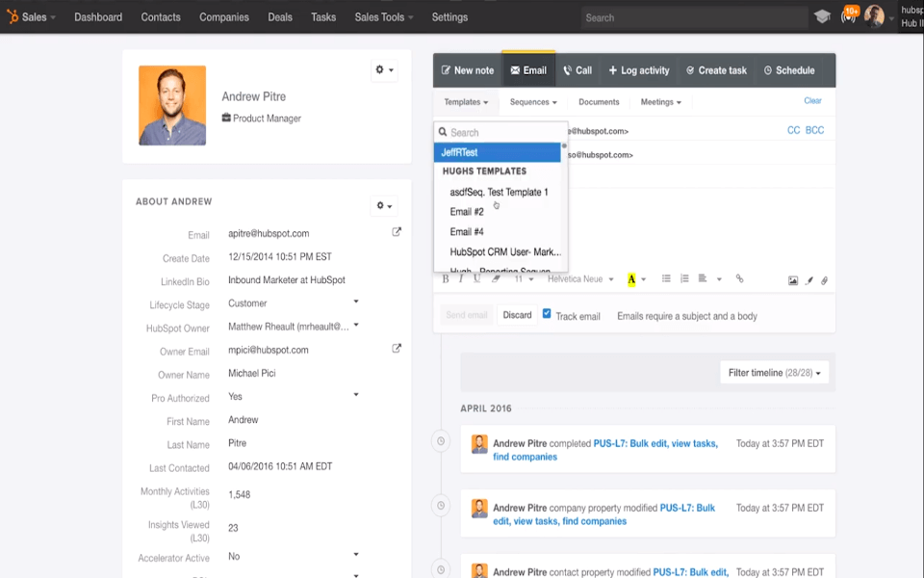Viewport: 924px width, 578px height.
Task: Add a BCC recipient
Action: 814,130
